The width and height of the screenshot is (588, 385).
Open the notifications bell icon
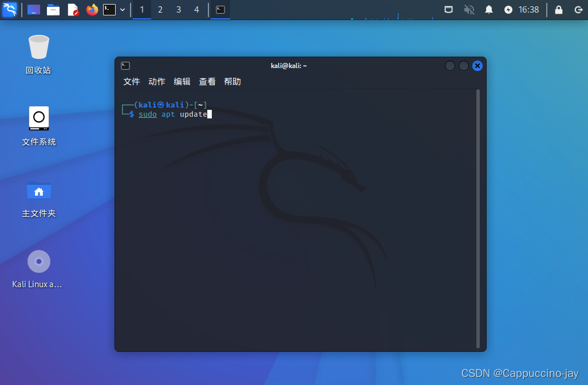[489, 9]
